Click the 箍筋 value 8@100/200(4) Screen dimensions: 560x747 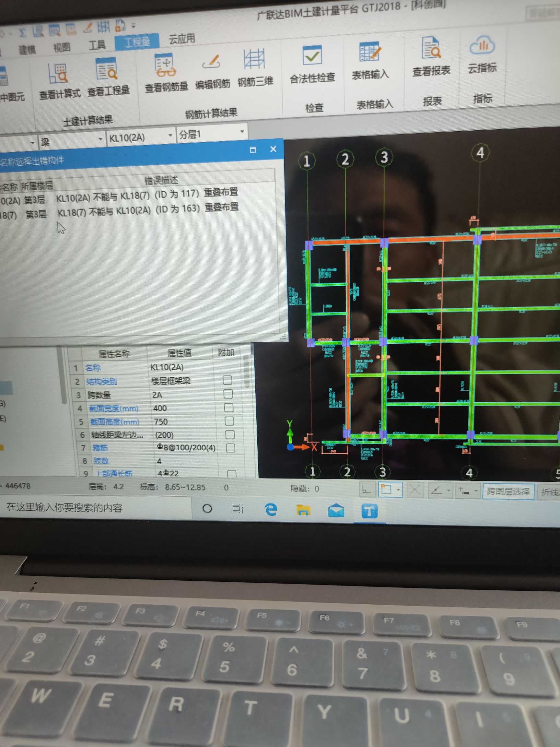pyautogui.click(x=186, y=447)
